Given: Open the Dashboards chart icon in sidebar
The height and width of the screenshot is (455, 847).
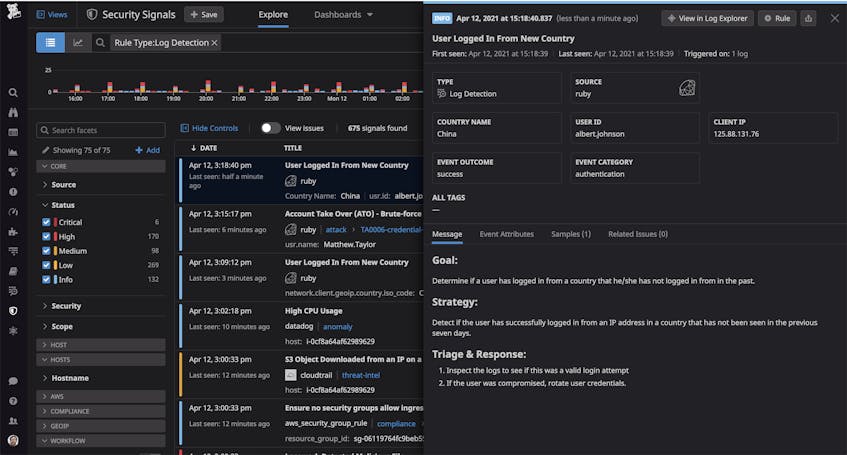Looking at the screenshot, I should pos(13,152).
